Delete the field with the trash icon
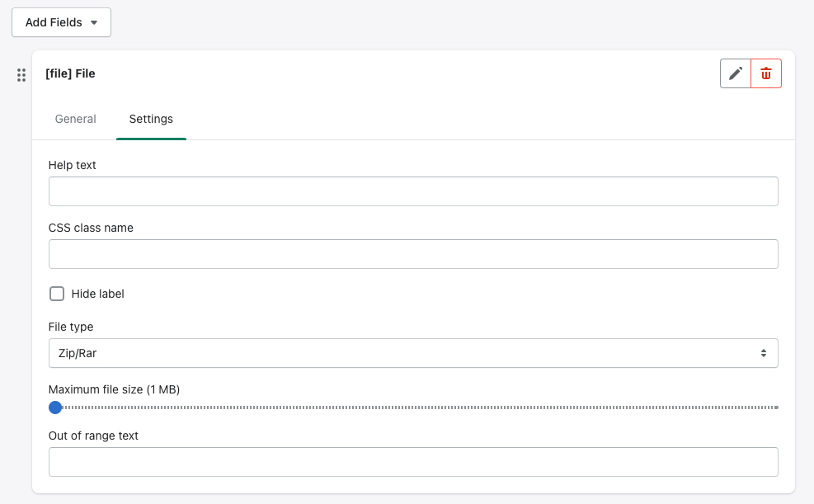 click(x=766, y=73)
